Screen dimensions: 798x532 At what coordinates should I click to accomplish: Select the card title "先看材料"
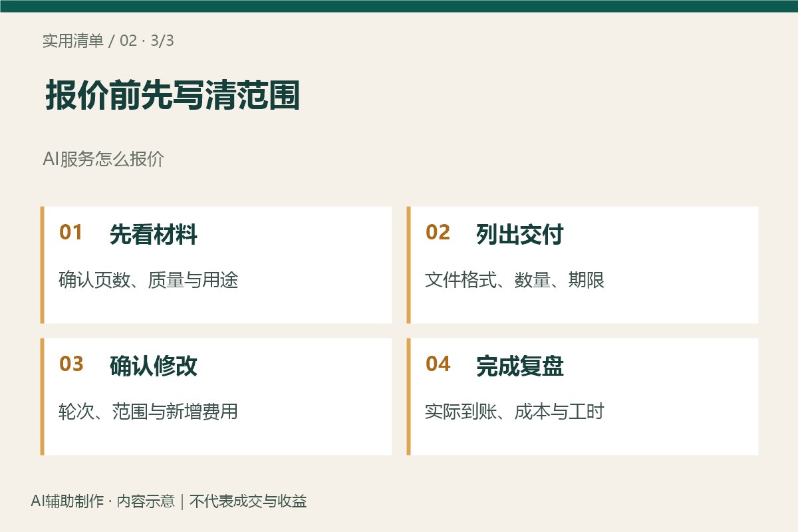click(x=154, y=234)
